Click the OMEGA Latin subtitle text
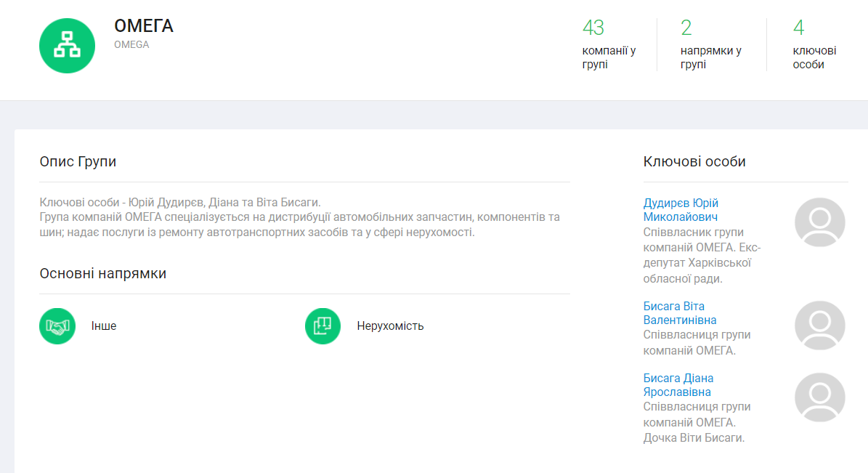Image resolution: width=868 pixels, height=473 pixels. click(131, 44)
